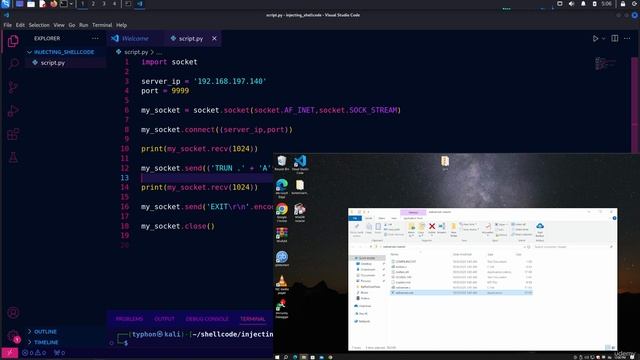Open terminal emulator from Kali panel

[64, 4]
